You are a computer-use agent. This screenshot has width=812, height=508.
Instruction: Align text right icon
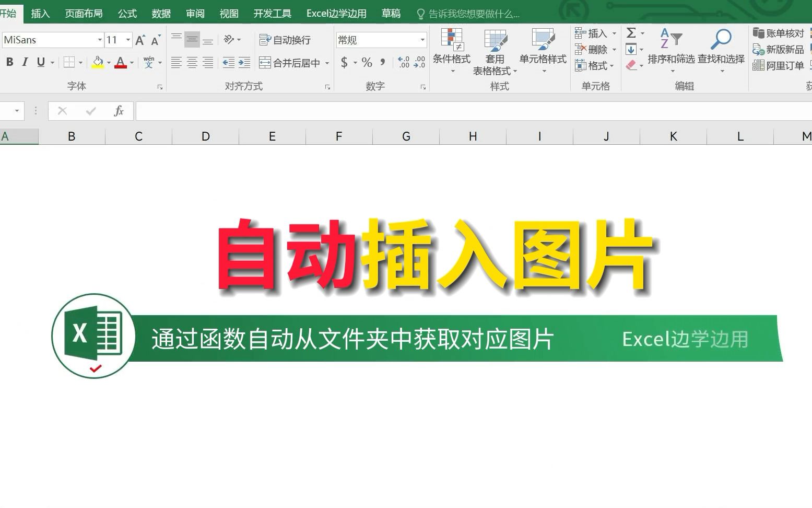tap(208, 63)
